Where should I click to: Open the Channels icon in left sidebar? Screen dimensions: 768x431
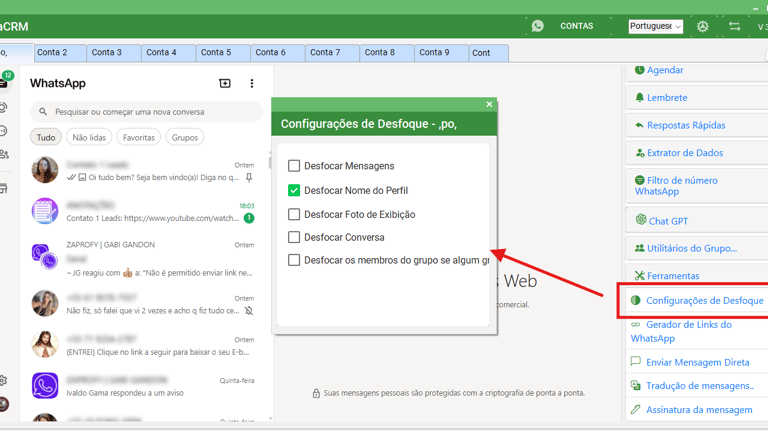(x=3, y=131)
